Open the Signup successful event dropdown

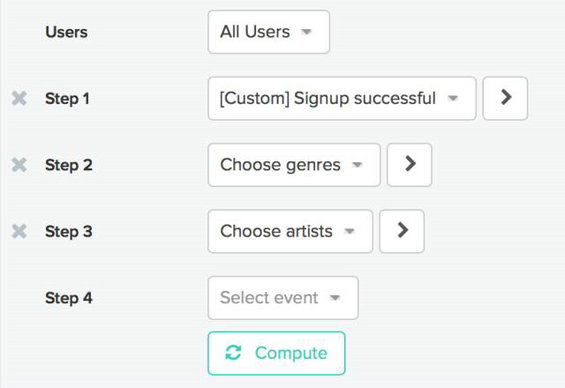pos(342,98)
